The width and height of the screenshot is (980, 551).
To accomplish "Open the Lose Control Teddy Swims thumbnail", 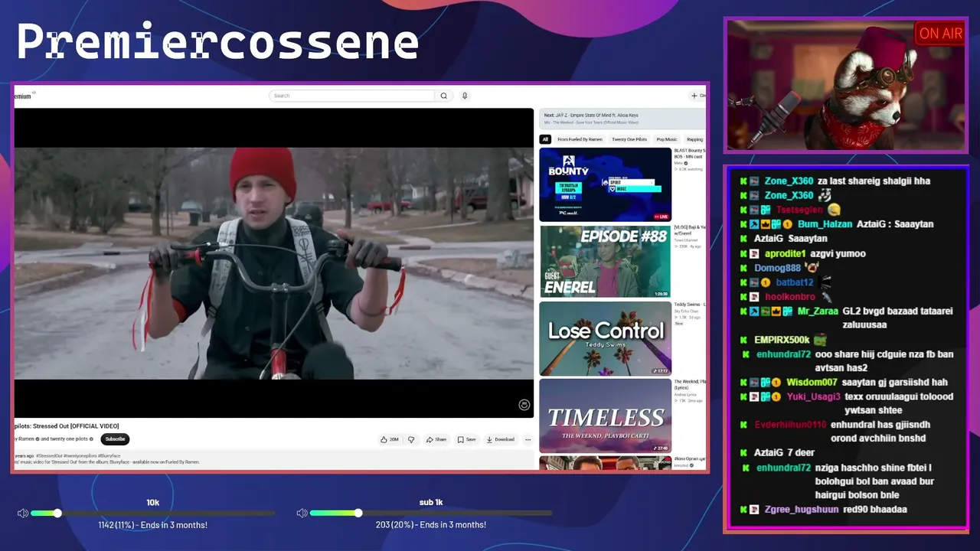I will point(605,338).
